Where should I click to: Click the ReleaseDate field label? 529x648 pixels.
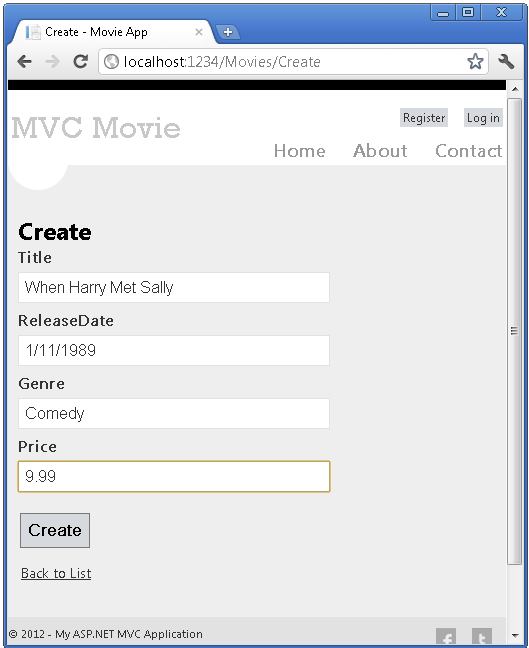[x=66, y=321]
